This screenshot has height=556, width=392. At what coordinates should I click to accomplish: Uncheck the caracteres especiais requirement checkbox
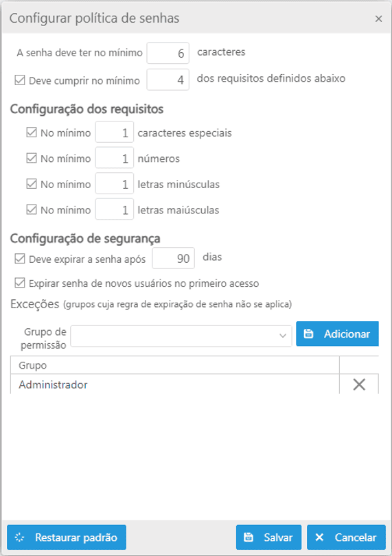tap(32, 132)
